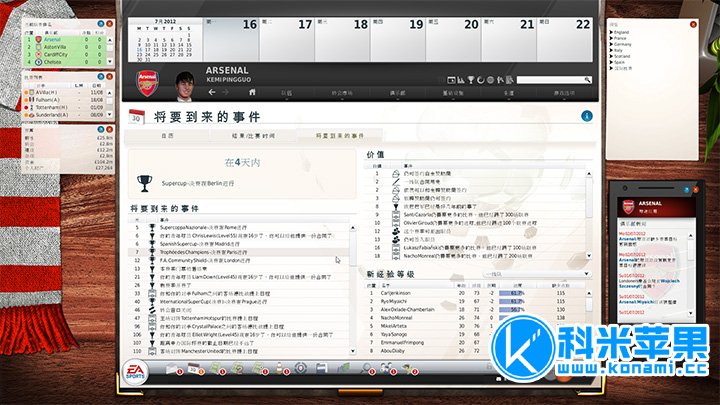This screenshot has width=720, height=405.
Task: Click the manager figure icon in bottom toolbar
Action: tap(408, 368)
